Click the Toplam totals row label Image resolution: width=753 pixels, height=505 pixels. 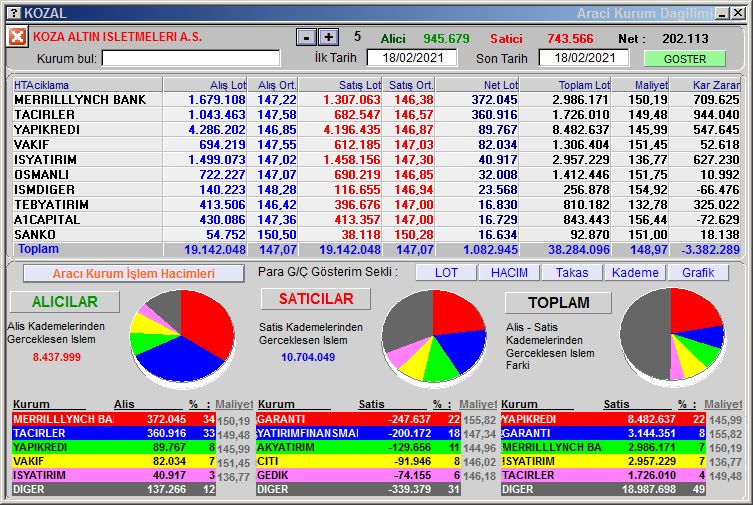pyautogui.click(x=38, y=249)
